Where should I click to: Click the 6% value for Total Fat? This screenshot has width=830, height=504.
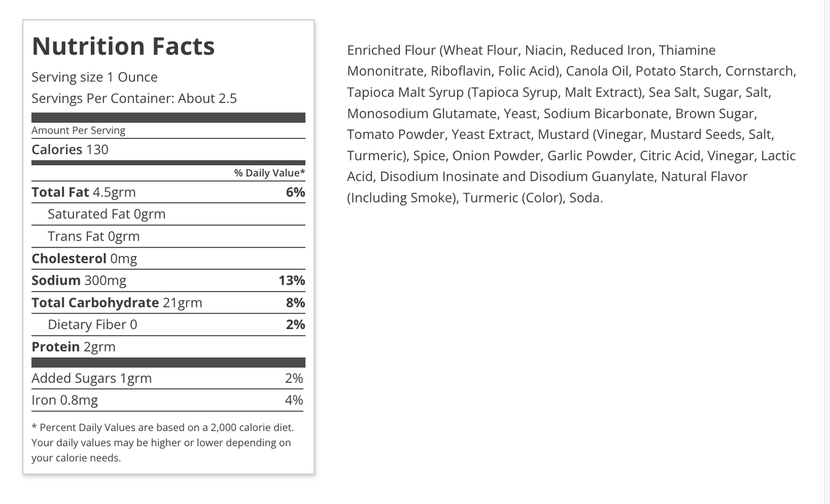[295, 192]
